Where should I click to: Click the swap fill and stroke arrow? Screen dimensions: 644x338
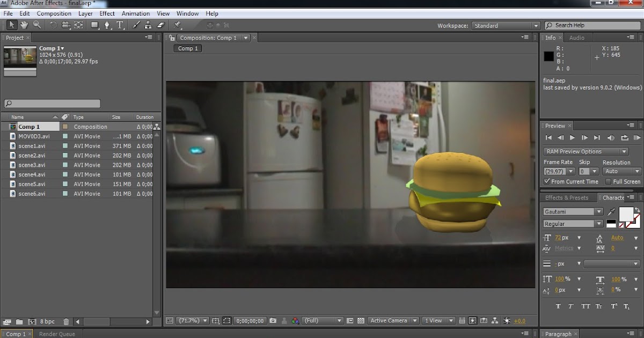tap(637, 210)
